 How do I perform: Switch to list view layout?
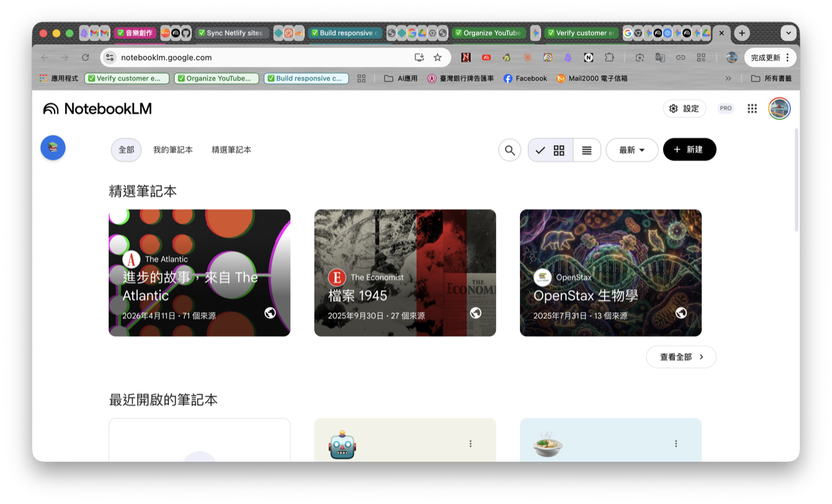point(587,150)
